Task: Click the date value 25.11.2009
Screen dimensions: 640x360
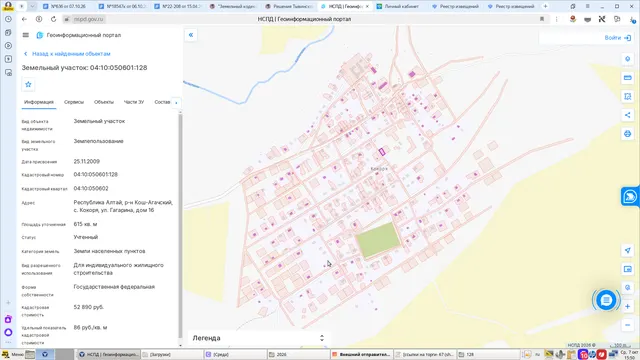Action: tap(87, 161)
